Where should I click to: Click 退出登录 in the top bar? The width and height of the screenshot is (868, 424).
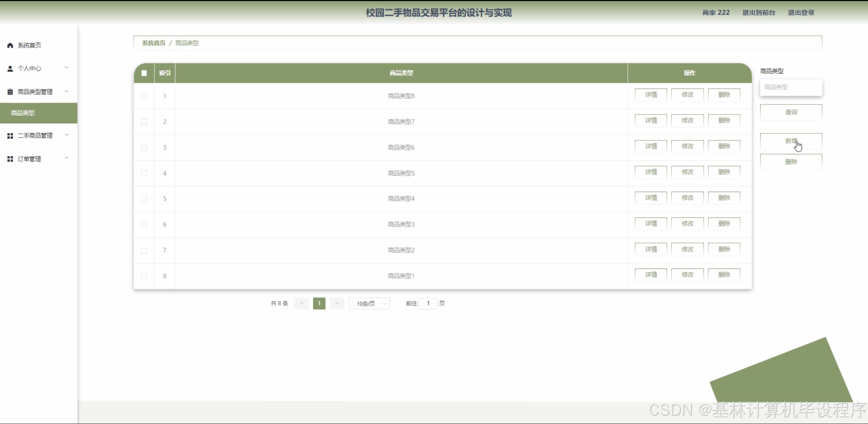[801, 13]
